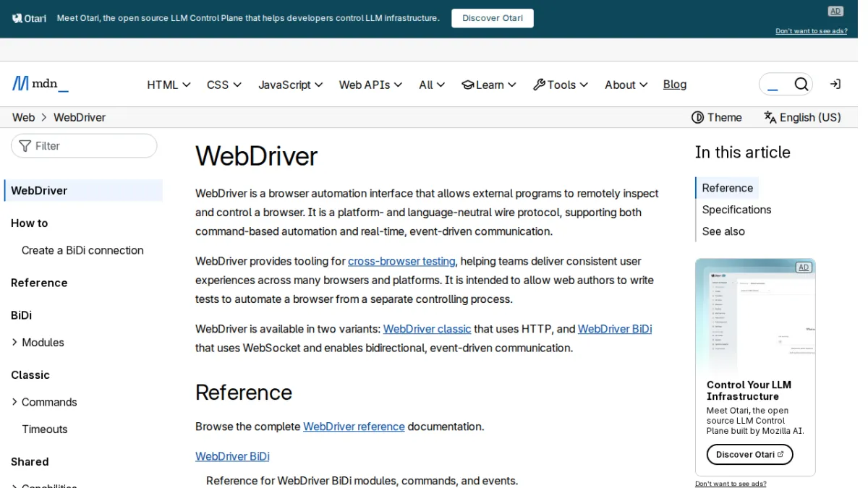The width and height of the screenshot is (868, 488).
Task: Click the search magnifier icon
Action: coord(801,85)
